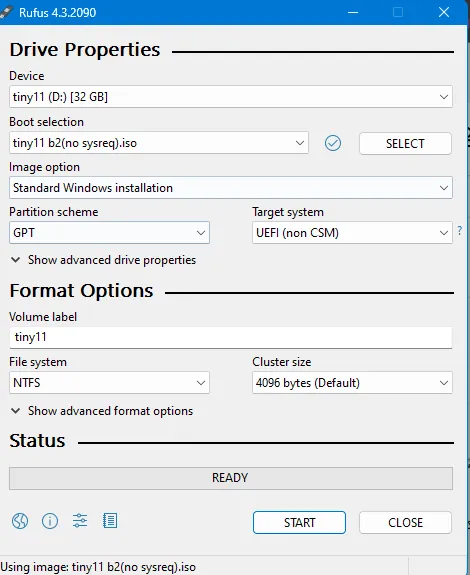Click the Rufus USB title bar icon
Viewport: 470px width, 575px height.
7,12
